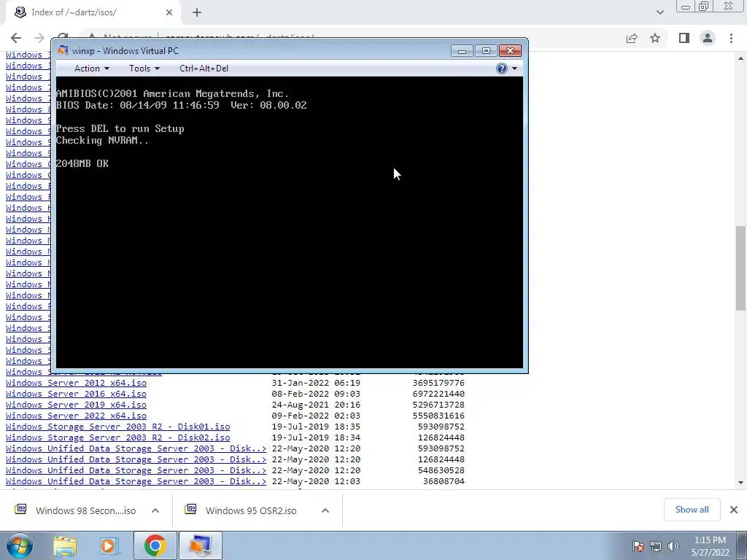Maximize the winxp Virtual PC window
Screen dimensions: 747x560
[x=485, y=51]
